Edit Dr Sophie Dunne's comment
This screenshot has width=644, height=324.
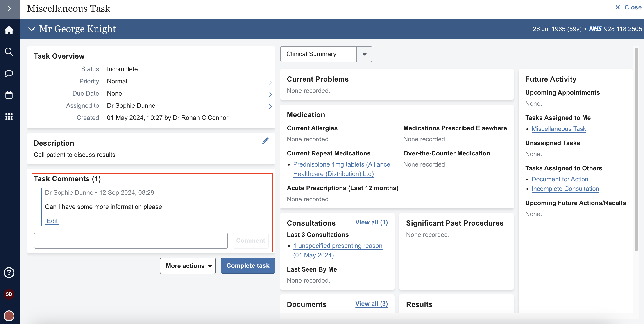click(x=52, y=221)
